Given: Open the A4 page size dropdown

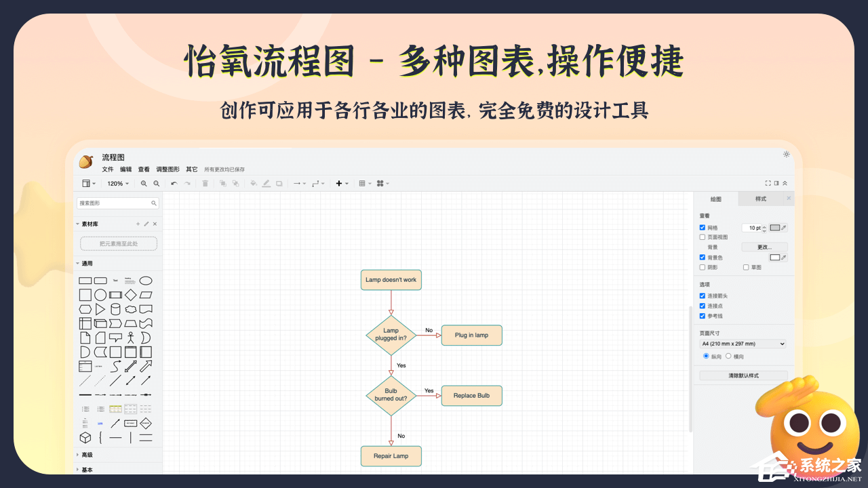Looking at the screenshot, I should coord(743,344).
